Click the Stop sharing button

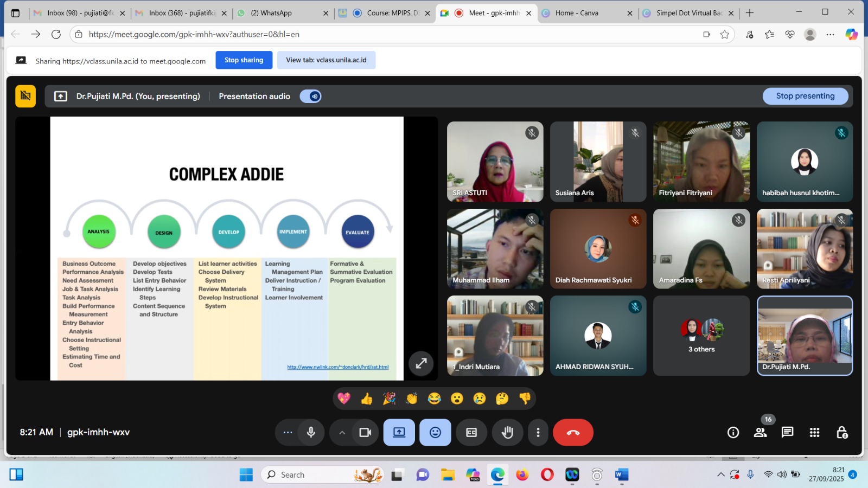coord(244,60)
